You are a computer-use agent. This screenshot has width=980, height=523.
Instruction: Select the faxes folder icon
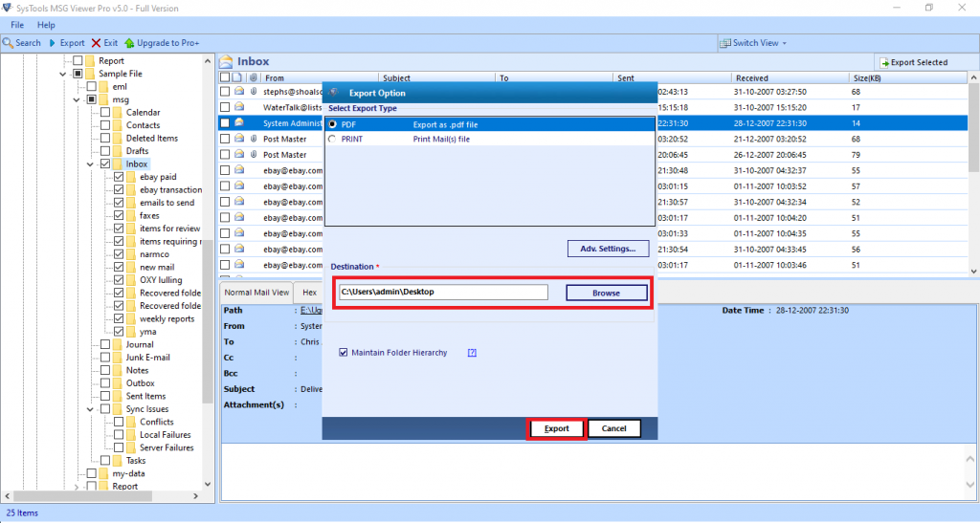[x=130, y=216]
